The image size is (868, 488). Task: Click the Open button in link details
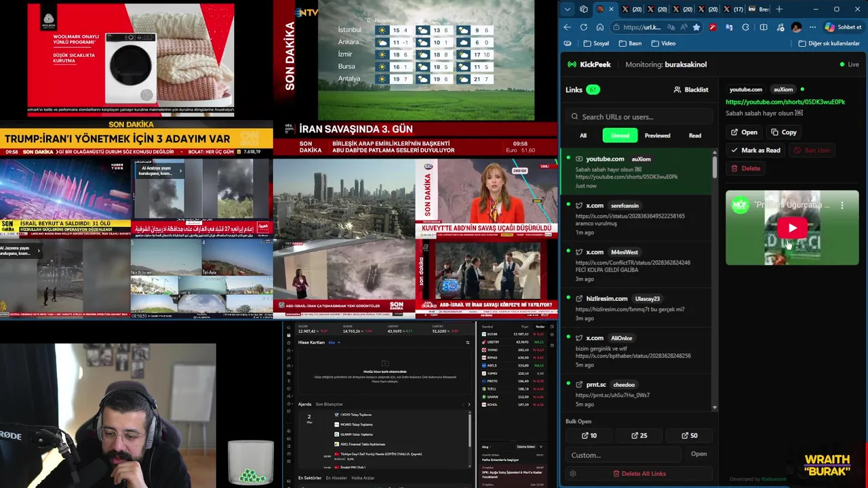(x=744, y=132)
